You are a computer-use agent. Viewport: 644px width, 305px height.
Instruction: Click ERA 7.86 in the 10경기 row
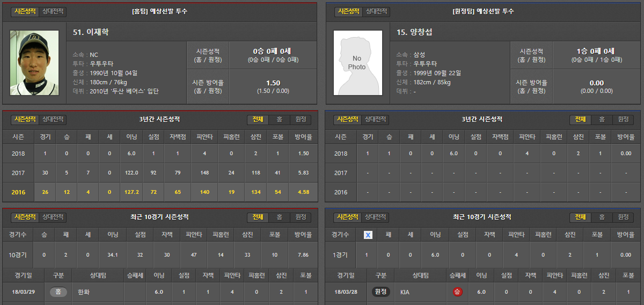tap(303, 255)
